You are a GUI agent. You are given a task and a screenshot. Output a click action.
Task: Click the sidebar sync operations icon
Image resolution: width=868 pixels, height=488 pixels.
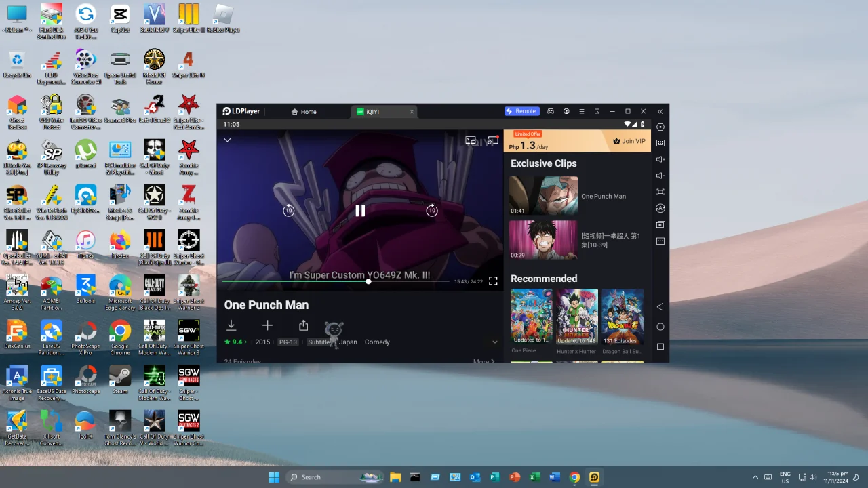coord(660,208)
